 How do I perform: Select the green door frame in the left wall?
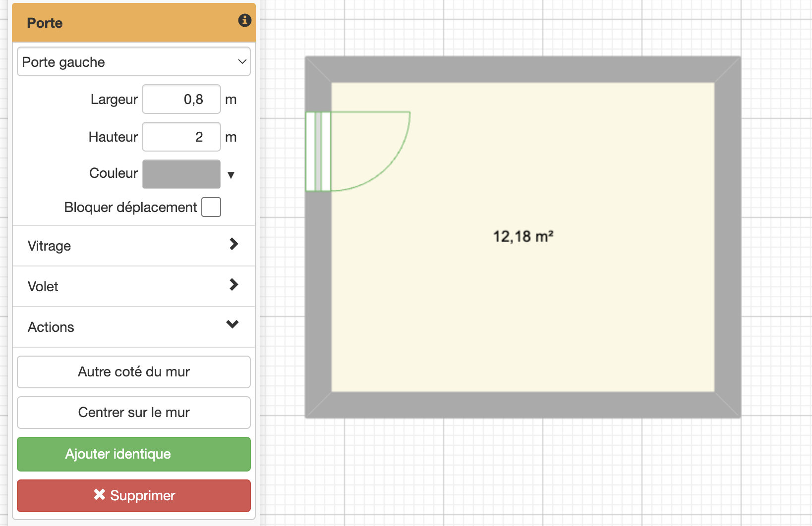318,152
